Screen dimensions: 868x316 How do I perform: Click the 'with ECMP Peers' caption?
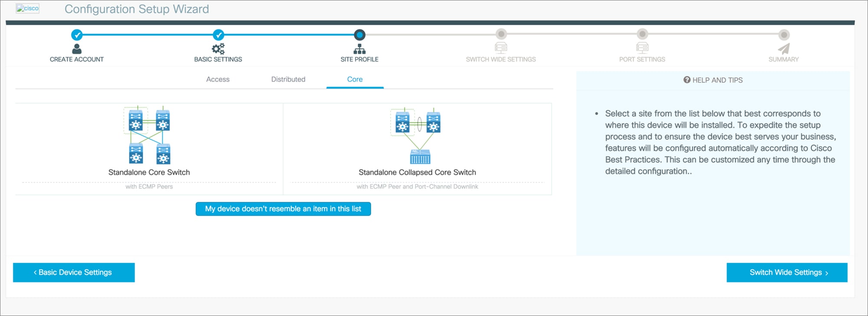tap(149, 187)
